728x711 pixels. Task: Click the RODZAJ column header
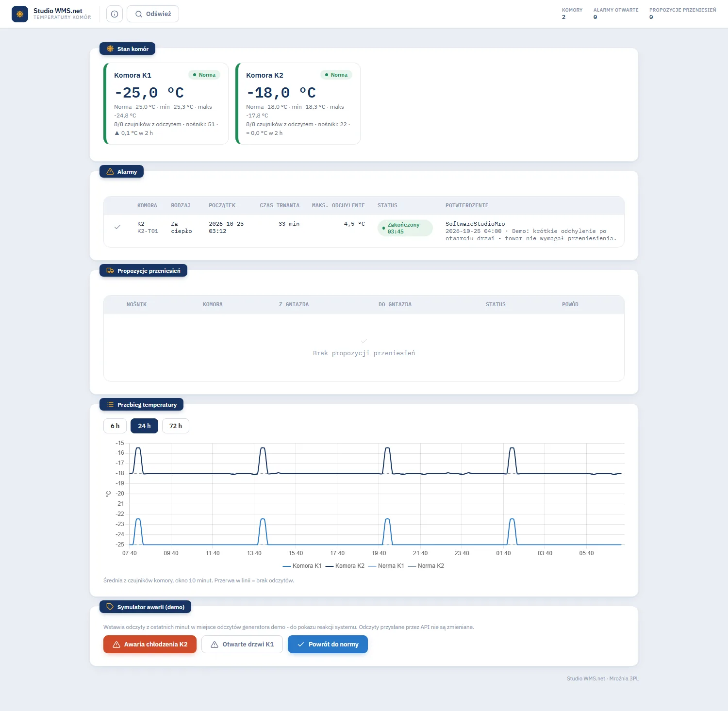tap(181, 205)
